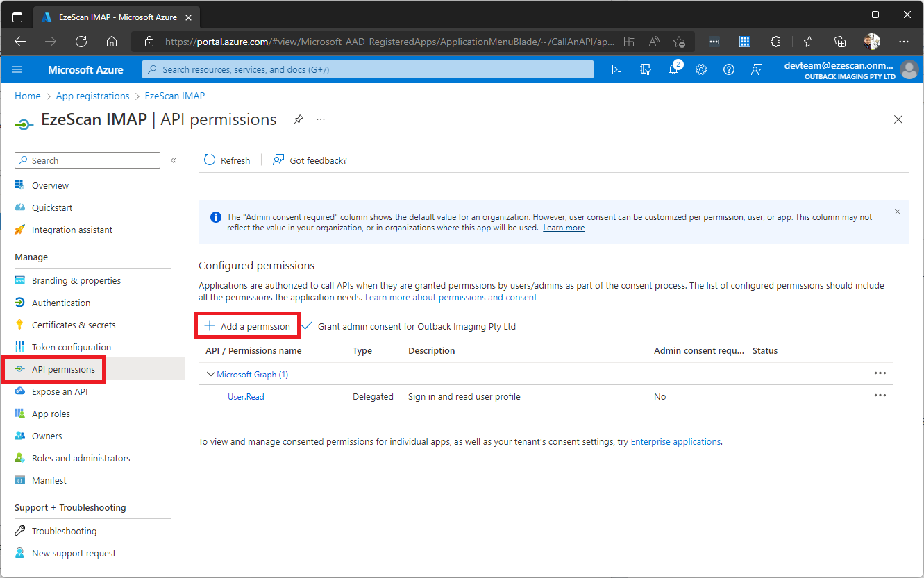Select Token configuration in the sidebar

(71, 347)
